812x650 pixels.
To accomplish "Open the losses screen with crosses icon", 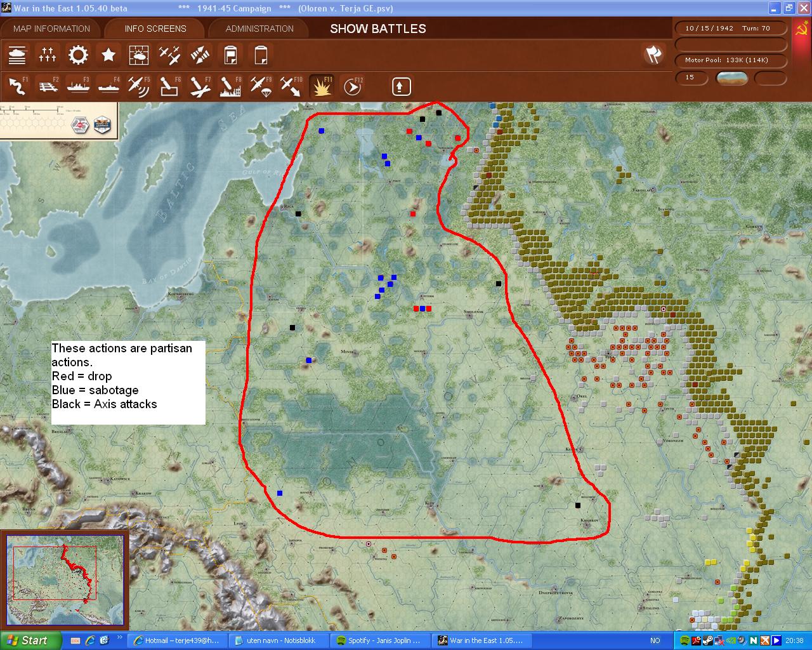I will [x=48, y=55].
